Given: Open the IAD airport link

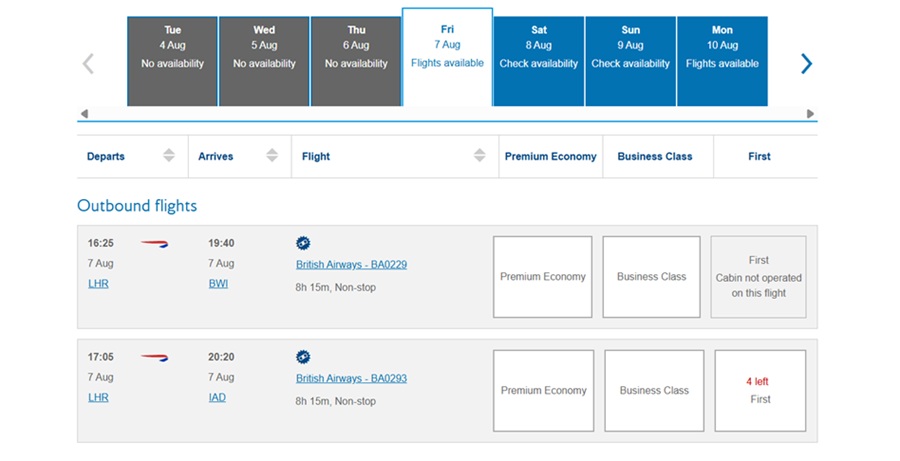Looking at the screenshot, I should 217,397.
